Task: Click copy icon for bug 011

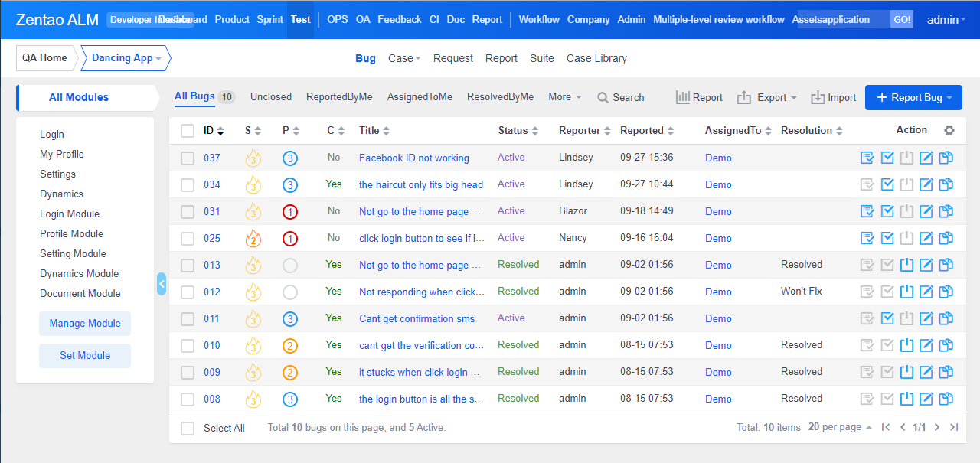Action: coord(946,318)
